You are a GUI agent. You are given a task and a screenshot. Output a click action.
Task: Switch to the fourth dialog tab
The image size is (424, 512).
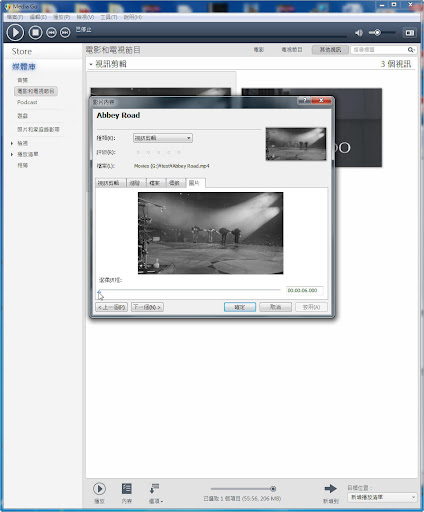click(175, 183)
